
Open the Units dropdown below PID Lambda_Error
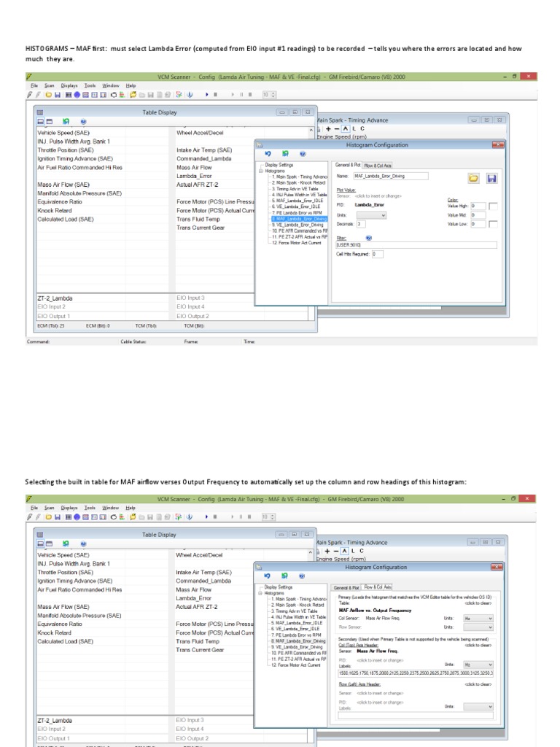(371, 215)
